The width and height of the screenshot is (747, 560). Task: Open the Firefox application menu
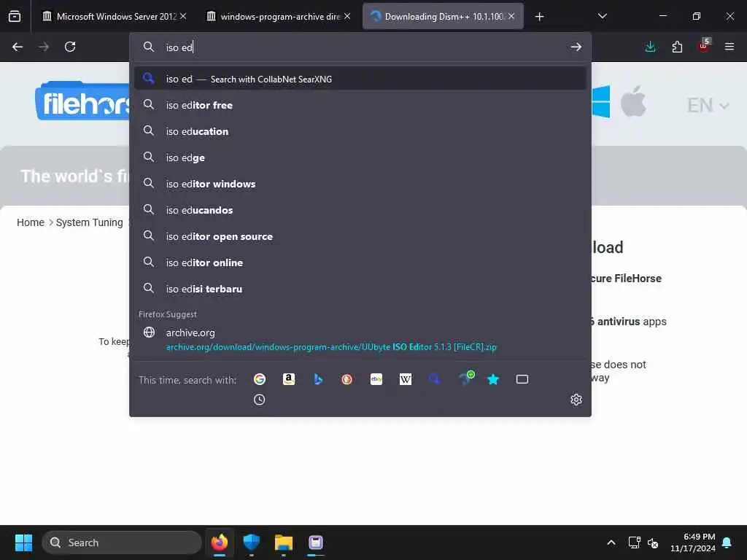[729, 47]
